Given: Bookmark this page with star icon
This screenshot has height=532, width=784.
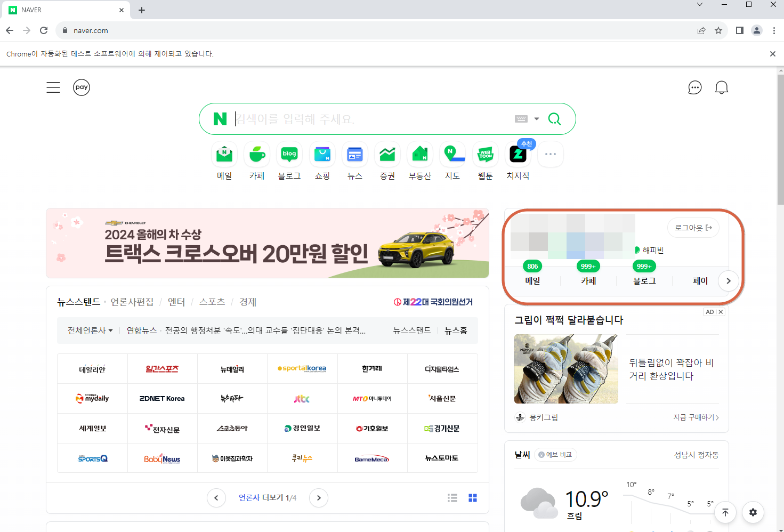Looking at the screenshot, I should click(718, 30).
